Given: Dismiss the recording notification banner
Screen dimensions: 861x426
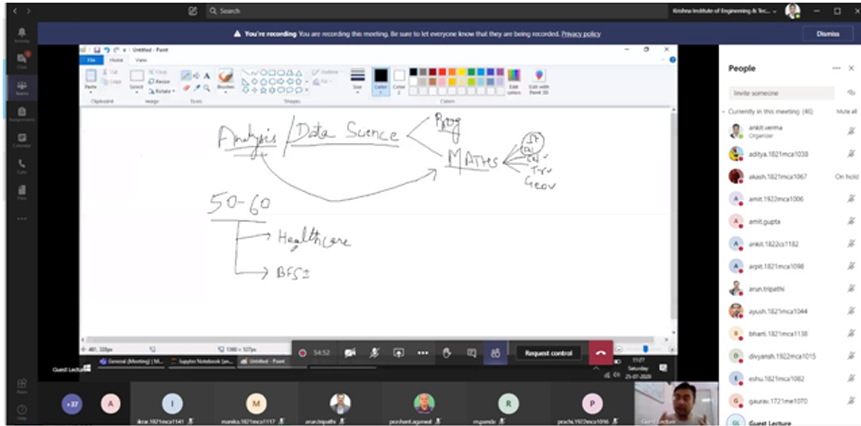Looking at the screenshot, I should 827,33.
